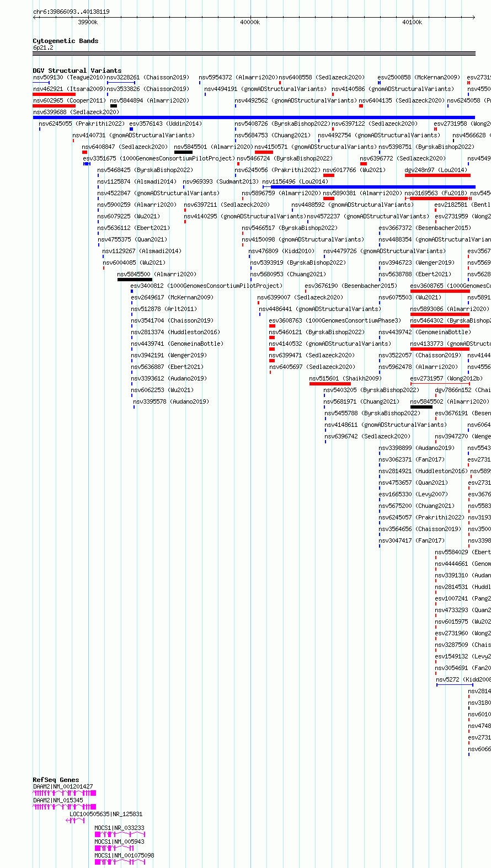Click the 39900k ruler tick label
The image size is (491, 868).
(88, 22)
